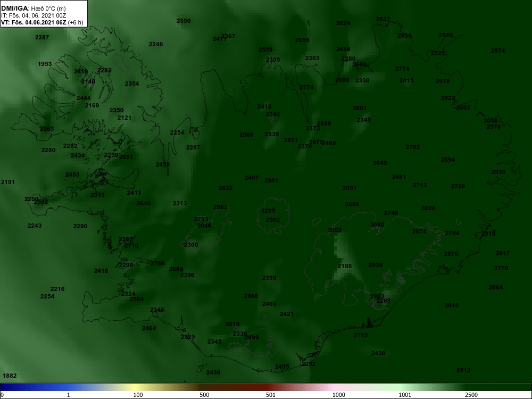Screen dimensions: 532x399
Task: Click the map value 2624
Action: (343, 23)
